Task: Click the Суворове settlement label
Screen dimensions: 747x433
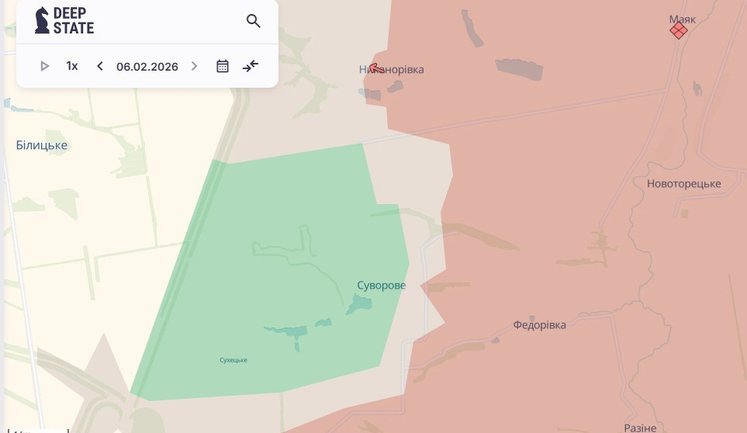Action: pos(381,286)
